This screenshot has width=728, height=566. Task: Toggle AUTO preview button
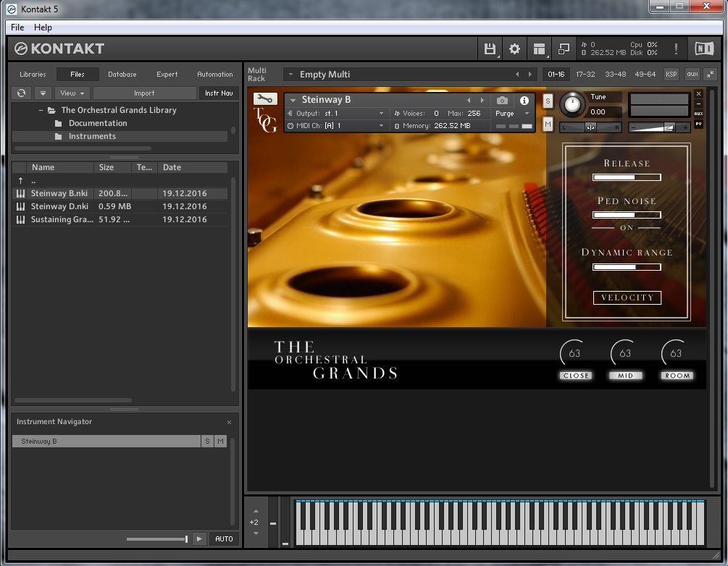pos(224,538)
